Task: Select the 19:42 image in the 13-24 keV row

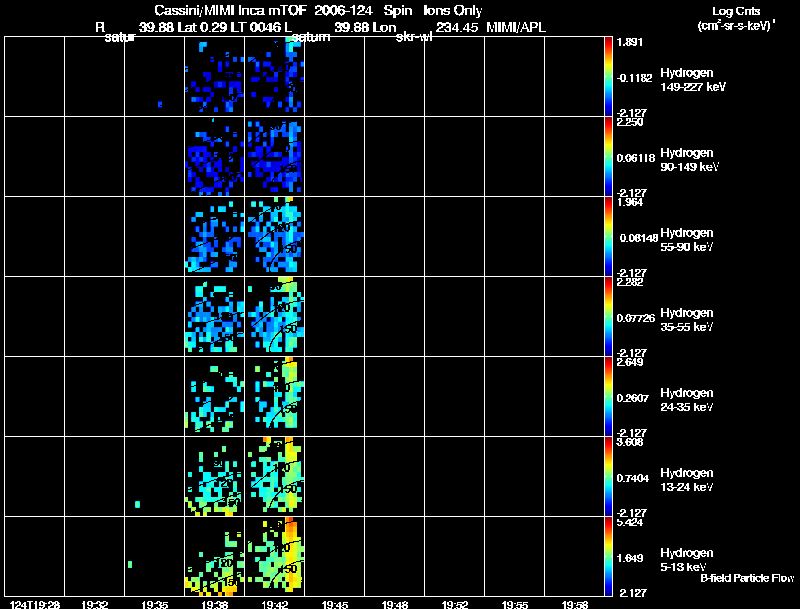Action: (x=274, y=476)
